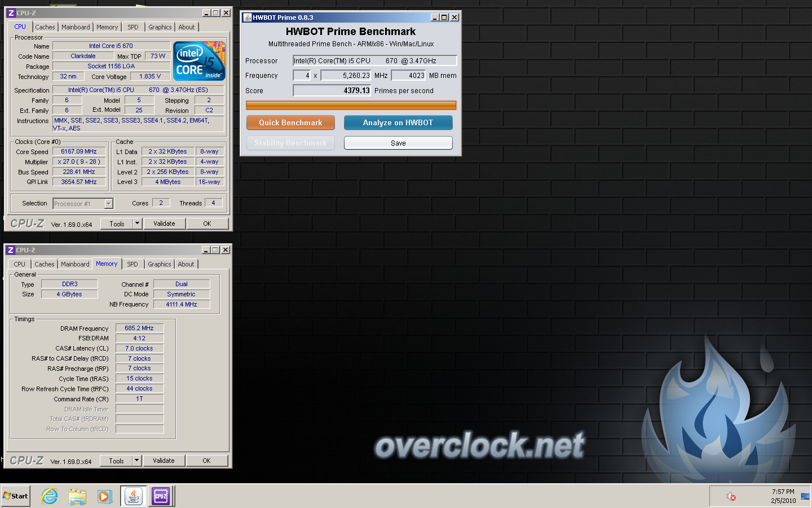This screenshot has height=508, width=812.
Task: Click the QPI Link 3654.57 MHz value
Action: (79, 182)
